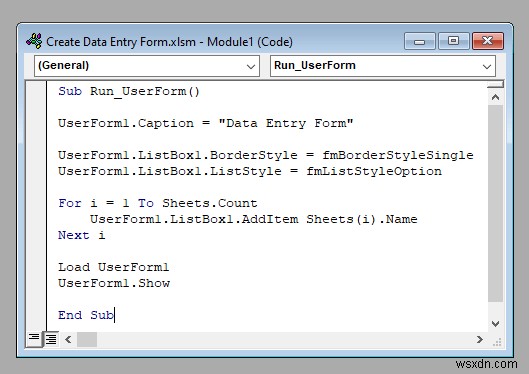Click the line 'Sub Run_UserForm()'
The width and height of the screenshot is (529, 374).
click(129, 91)
